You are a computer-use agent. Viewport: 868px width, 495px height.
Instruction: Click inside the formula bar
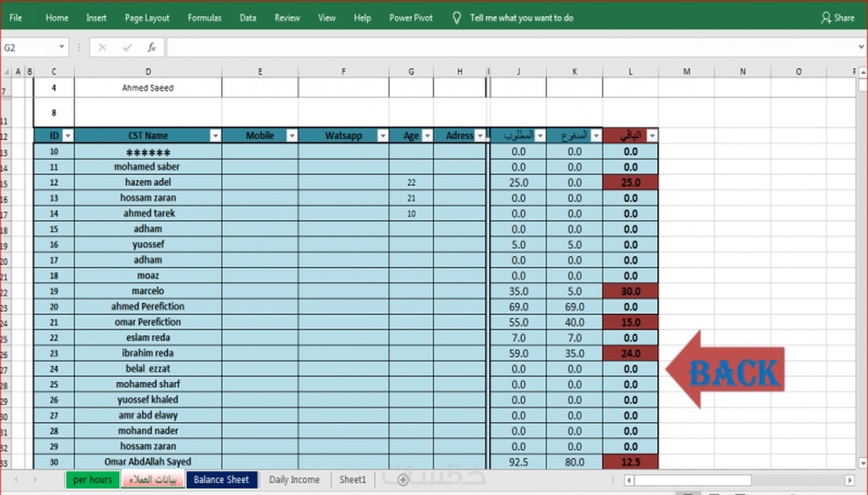pyautogui.click(x=511, y=47)
